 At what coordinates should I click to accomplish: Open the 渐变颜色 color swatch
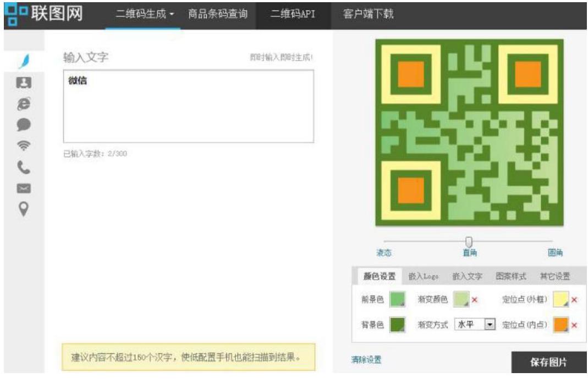(x=461, y=299)
